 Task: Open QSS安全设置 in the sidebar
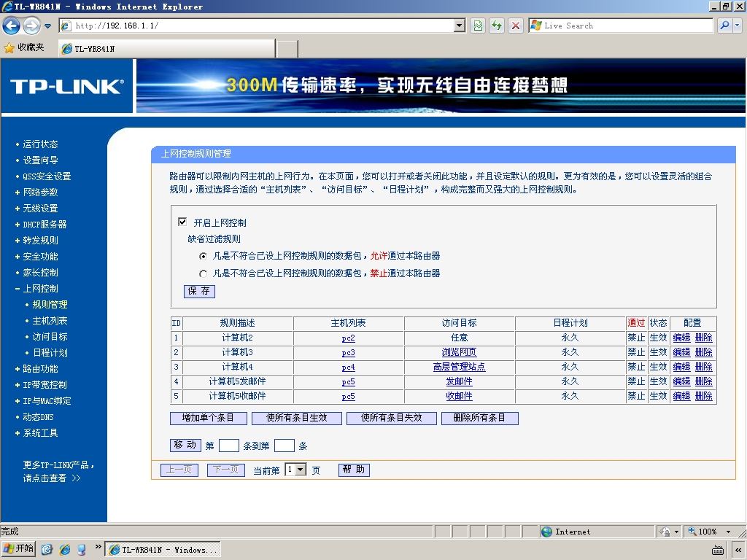(x=47, y=176)
